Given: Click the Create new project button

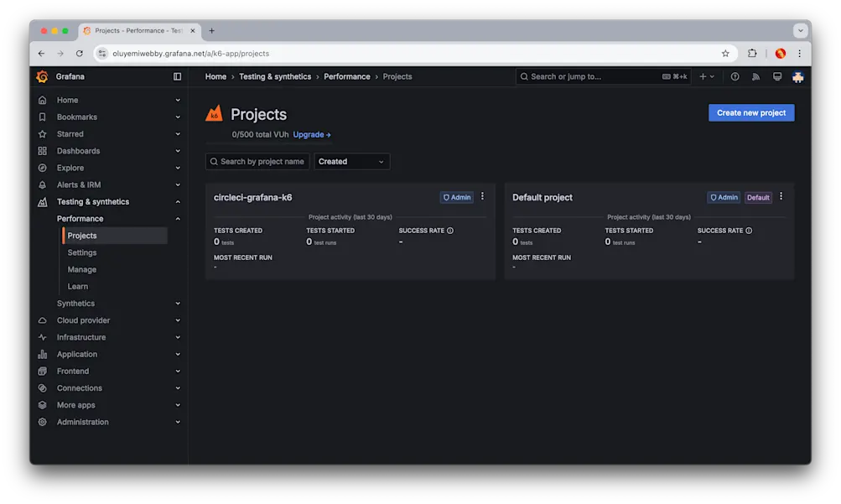Looking at the screenshot, I should point(750,112).
